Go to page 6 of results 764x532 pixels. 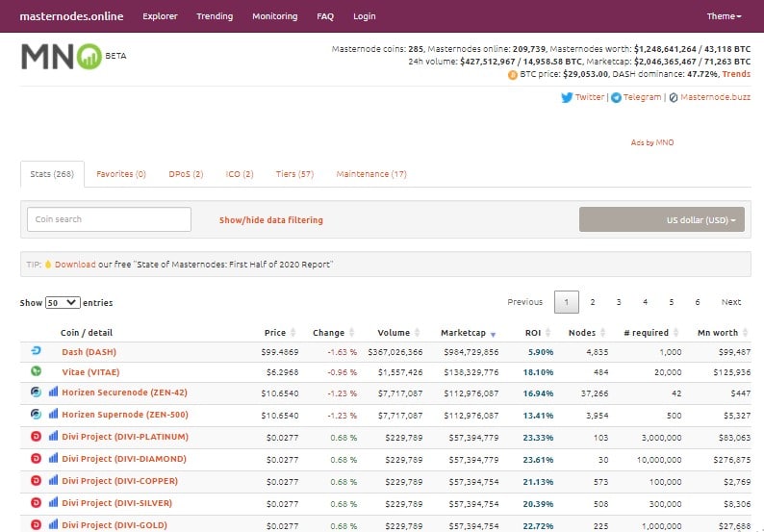698,302
